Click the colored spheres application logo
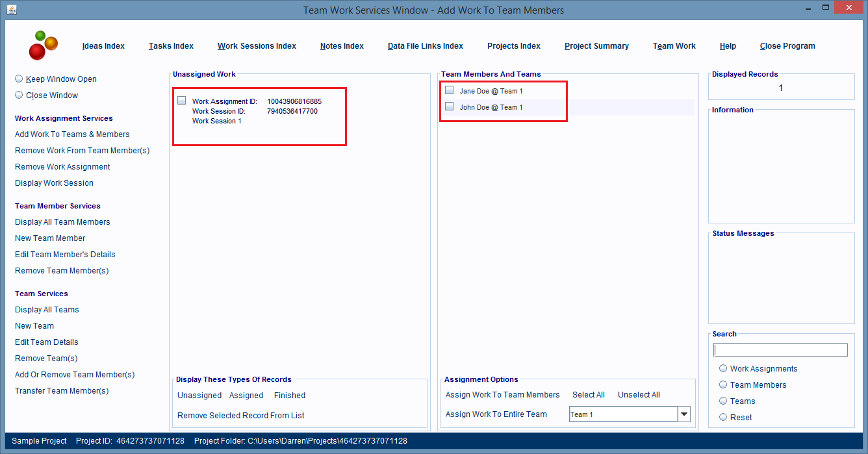Screen dimensions: 868x454 pos(43,45)
